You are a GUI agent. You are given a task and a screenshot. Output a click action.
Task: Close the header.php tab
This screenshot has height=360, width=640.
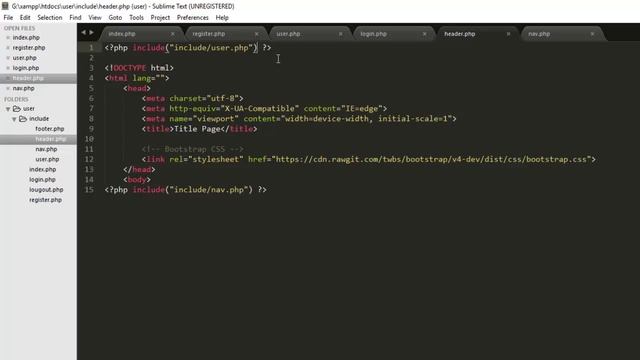coord(508,34)
